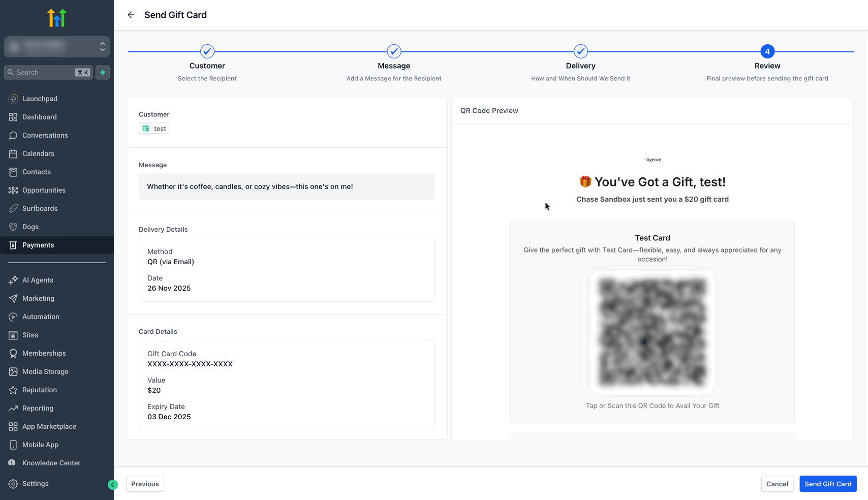The width and height of the screenshot is (868, 500).
Task: Click the QR (via Email) method value
Action: 171,262
